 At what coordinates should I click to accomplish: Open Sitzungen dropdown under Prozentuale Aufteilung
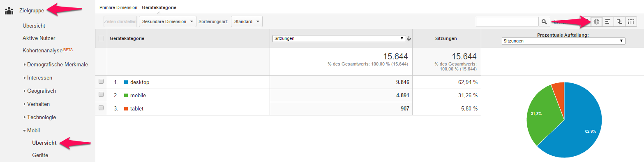pos(563,41)
